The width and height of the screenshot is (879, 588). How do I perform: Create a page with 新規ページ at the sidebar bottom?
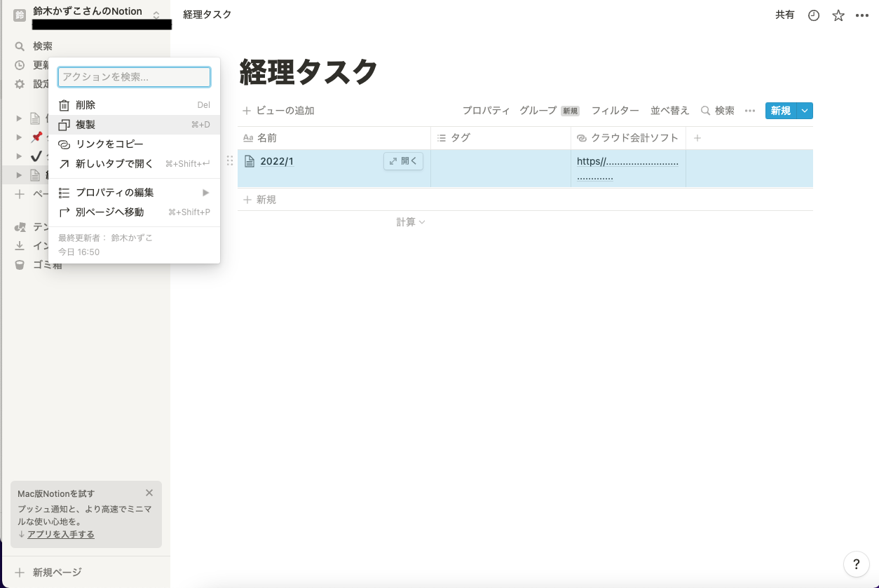(x=49, y=573)
